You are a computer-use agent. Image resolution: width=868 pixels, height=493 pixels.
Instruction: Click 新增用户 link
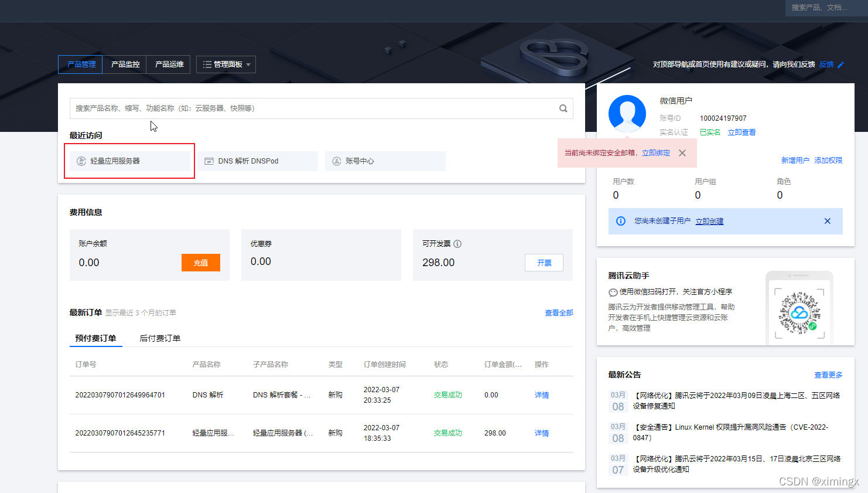(795, 161)
